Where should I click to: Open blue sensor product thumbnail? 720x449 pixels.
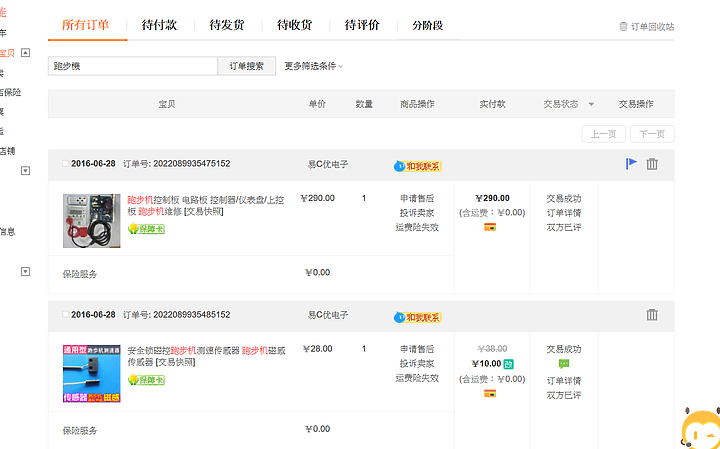click(x=92, y=374)
